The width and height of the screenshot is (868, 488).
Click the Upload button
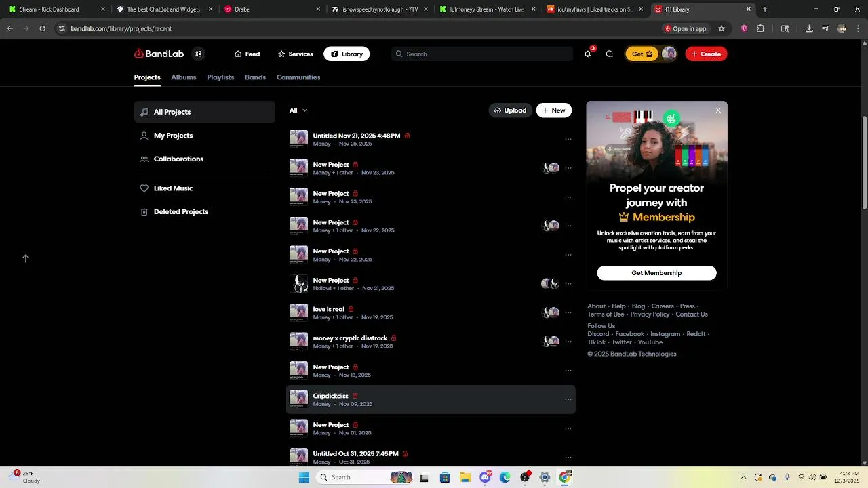click(x=510, y=110)
